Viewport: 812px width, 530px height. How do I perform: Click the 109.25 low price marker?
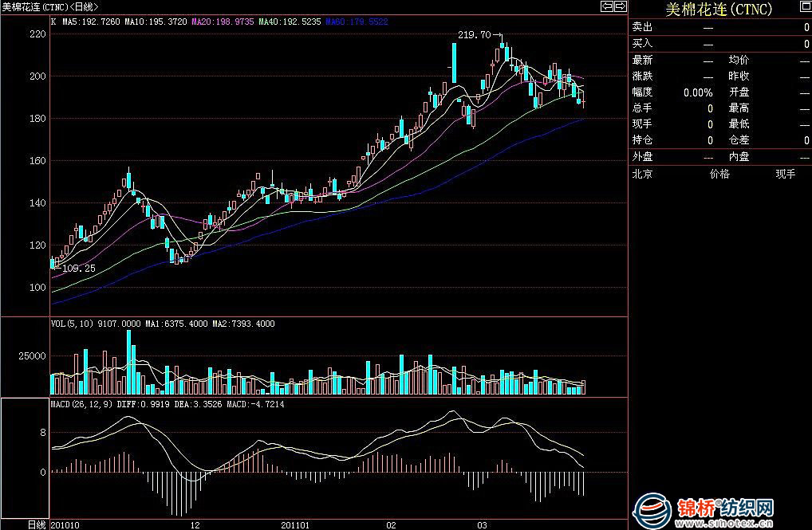[77, 269]
